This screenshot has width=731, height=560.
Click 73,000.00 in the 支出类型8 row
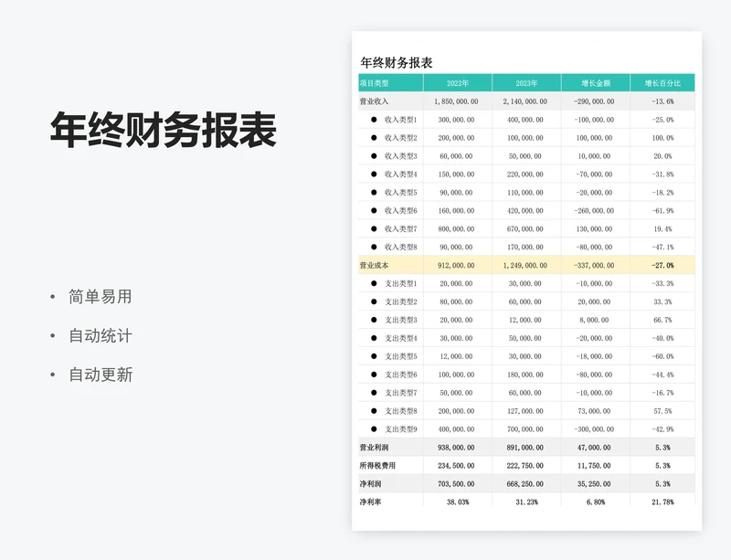click(x=594, y=411)
